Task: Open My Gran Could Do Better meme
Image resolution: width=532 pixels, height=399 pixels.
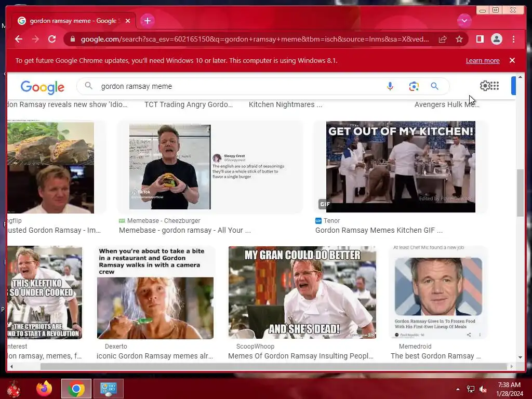Action: [302, 292]
